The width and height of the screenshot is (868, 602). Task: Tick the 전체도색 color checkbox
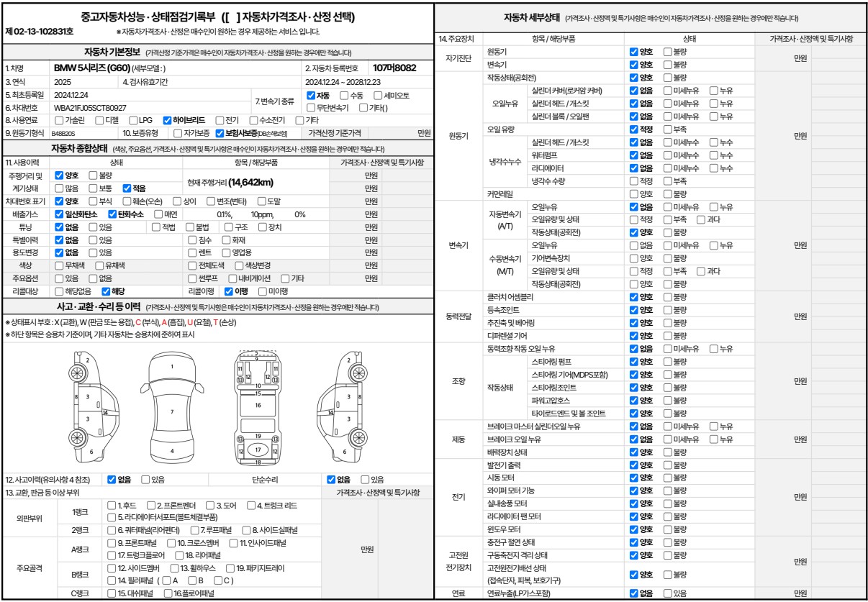(x=191, y=265)
